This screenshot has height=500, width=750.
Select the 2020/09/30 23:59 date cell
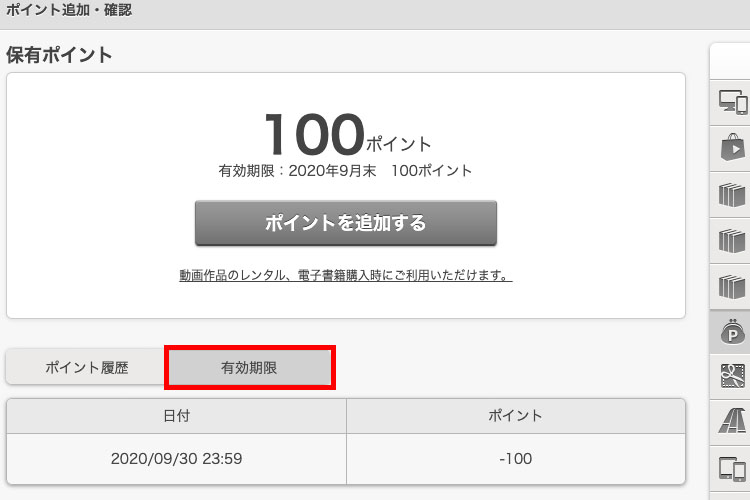[x=176, y=459]
